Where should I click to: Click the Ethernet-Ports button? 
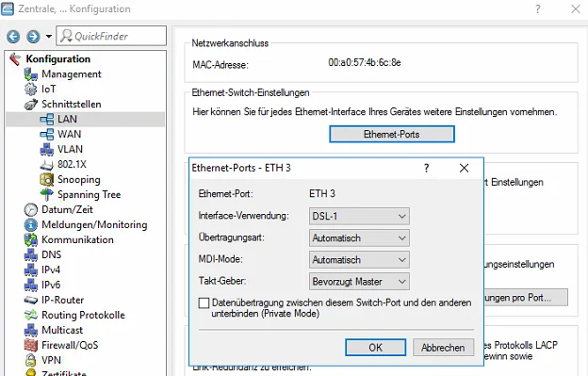click(392, 134)
